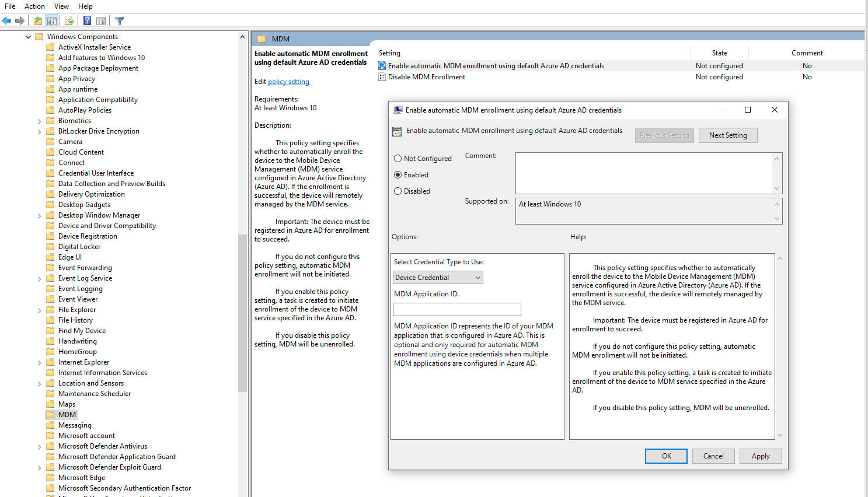Open the Action menu

(x=34, y=6)
